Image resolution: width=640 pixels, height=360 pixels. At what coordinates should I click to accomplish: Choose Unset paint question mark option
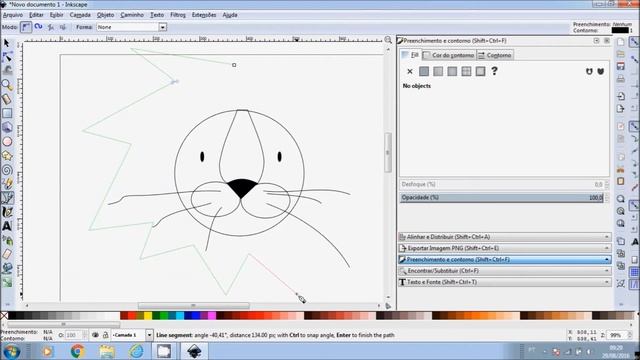(x=494, y=71)
